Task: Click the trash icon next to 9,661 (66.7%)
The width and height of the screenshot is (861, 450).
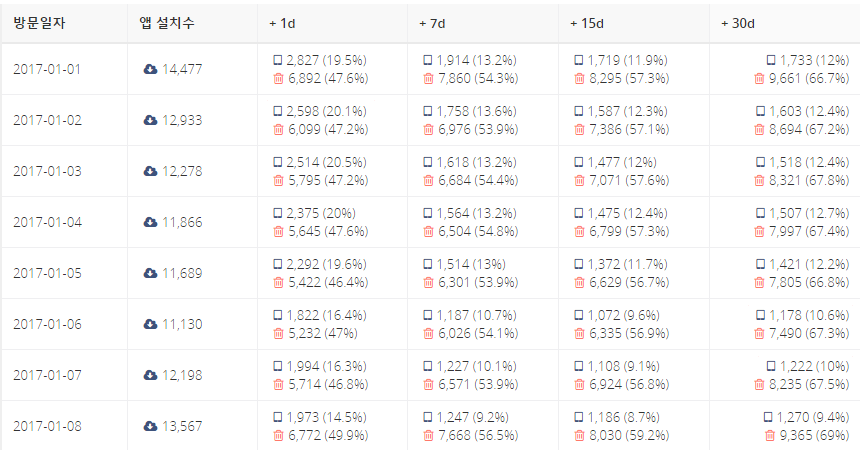Action: coord(759,78)
